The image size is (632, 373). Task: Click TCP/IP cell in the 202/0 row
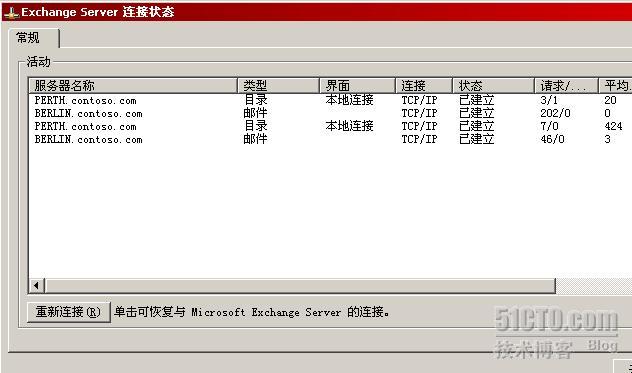point(419,113)
